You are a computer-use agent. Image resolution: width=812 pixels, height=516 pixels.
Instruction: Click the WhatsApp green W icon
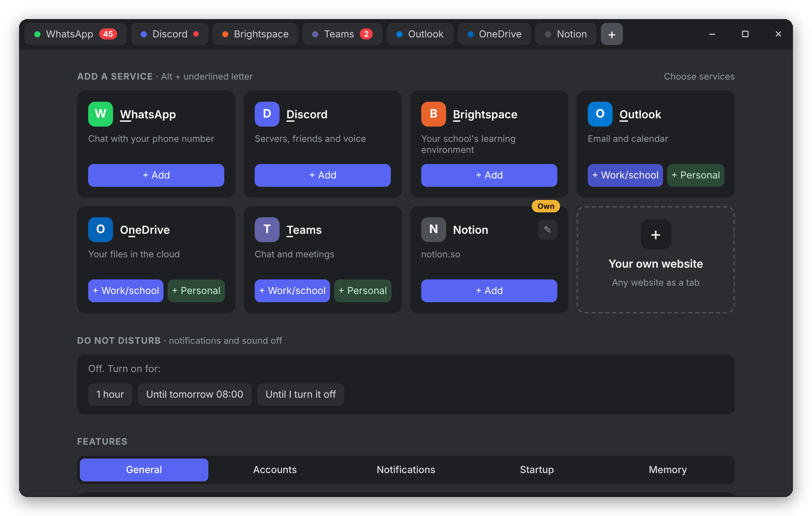click(x=101, y=114)
